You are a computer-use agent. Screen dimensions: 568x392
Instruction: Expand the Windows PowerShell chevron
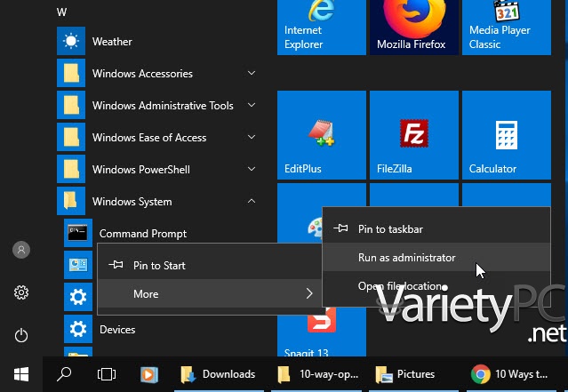tap(252, 169)
